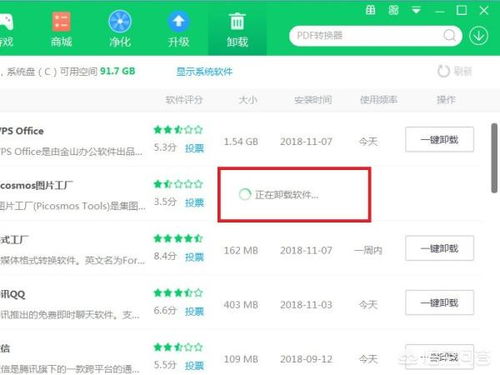Uninstall WPS Office with 一键卸载
This screenshot has width=500, height=375.
click(439, 139)
